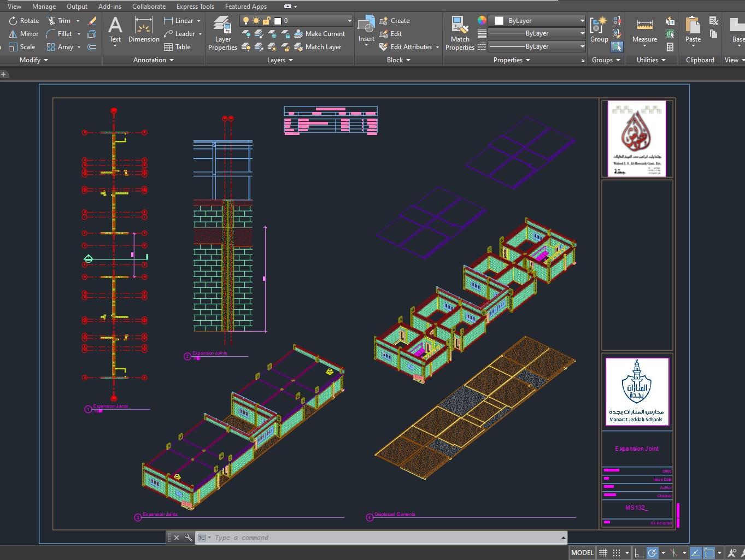
Task: Open the Featured Apps tab
Action: (x=246, y=7)
